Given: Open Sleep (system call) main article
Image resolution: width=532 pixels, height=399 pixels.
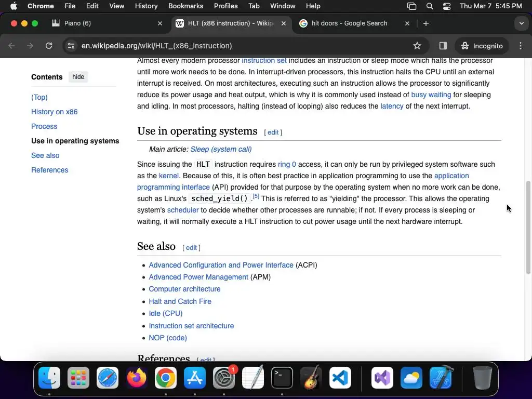Looking at the screenshot, I should tap(221, 150).
